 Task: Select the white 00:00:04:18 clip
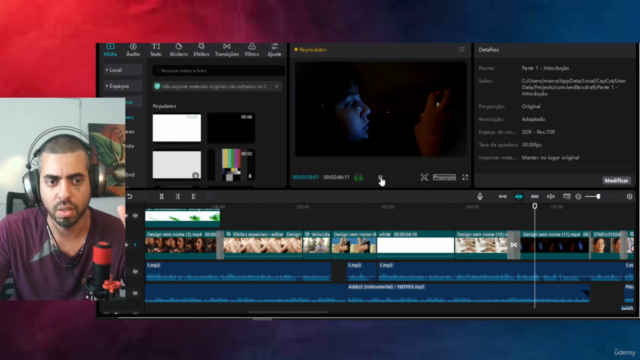(x=415, y=244)
